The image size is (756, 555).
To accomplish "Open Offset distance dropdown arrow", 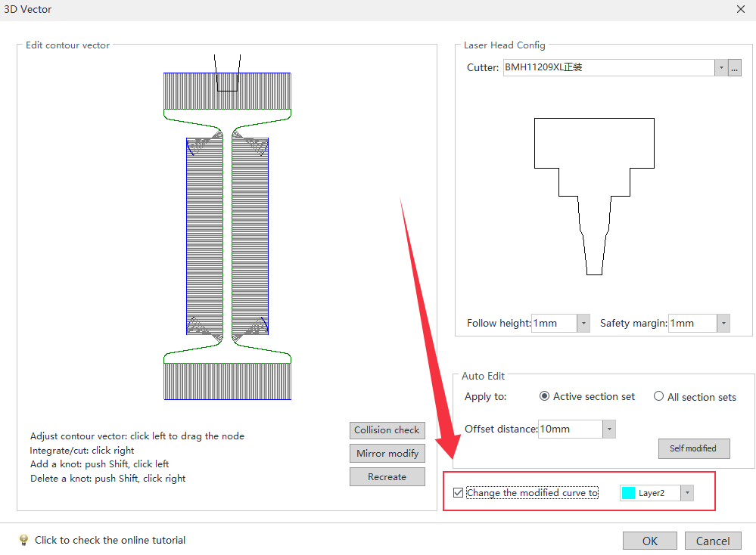I will [x=609, y=429].
